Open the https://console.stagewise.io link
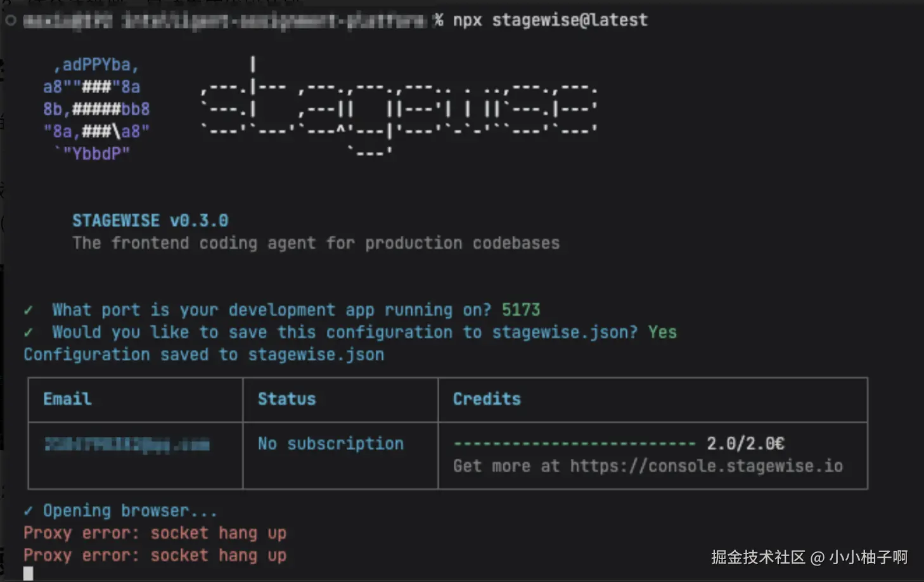 click(x=706, y=466)
